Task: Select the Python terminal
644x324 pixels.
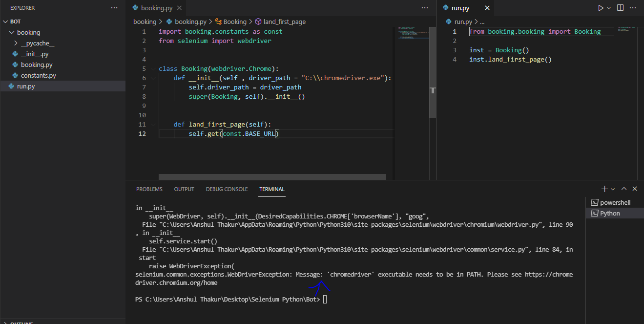Action: 615,213
